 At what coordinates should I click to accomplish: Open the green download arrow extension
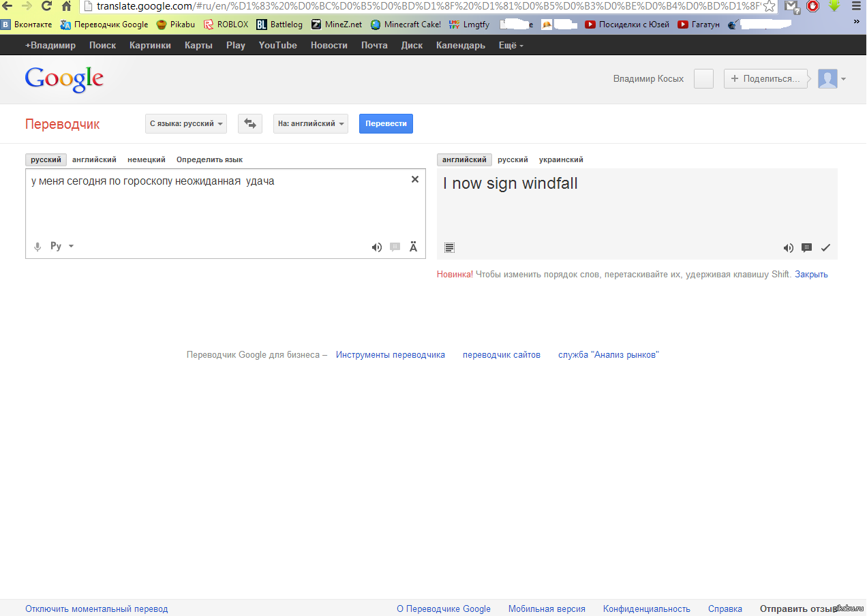(834, 6)
